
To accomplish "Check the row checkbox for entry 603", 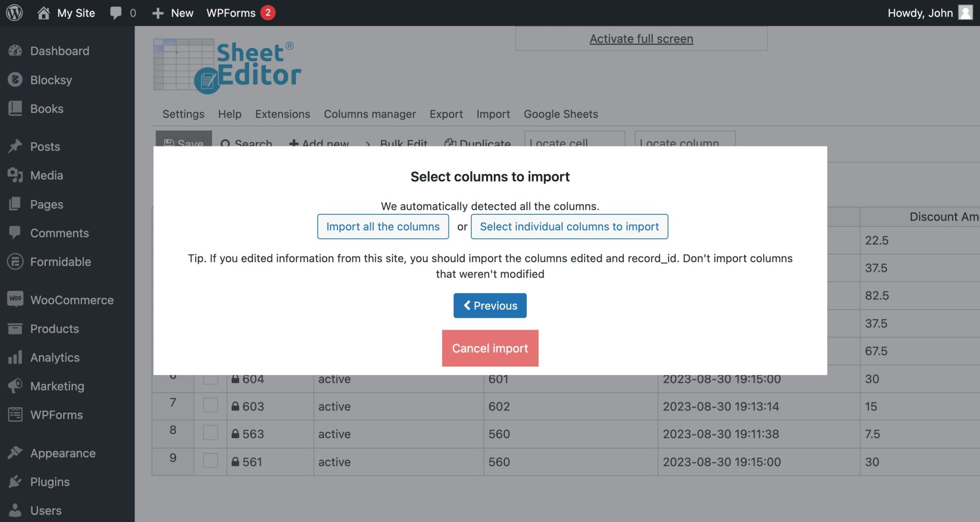I will tap(210, 406).
